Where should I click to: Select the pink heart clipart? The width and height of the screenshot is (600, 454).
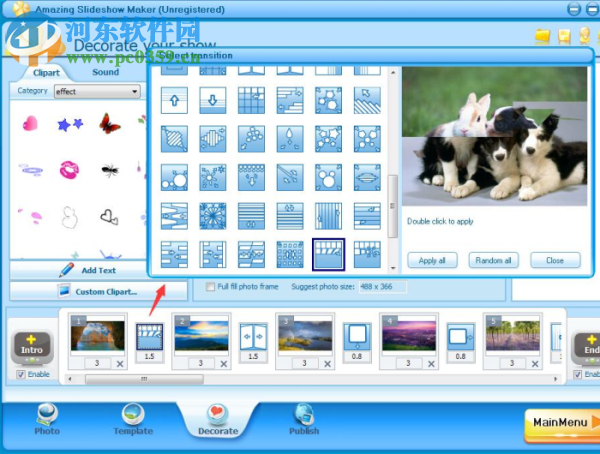(30, 123)
